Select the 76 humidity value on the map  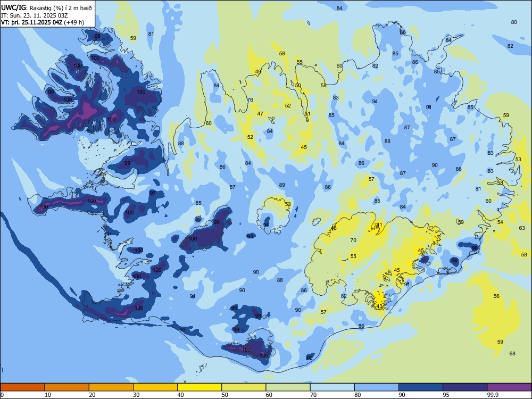(x=250, y=100)
